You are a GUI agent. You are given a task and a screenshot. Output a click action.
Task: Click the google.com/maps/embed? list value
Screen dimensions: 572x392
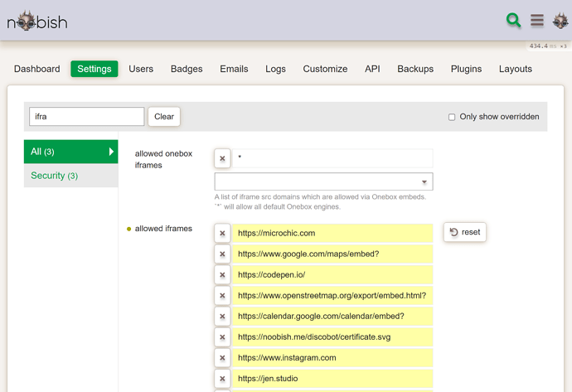tap(332, 254)
